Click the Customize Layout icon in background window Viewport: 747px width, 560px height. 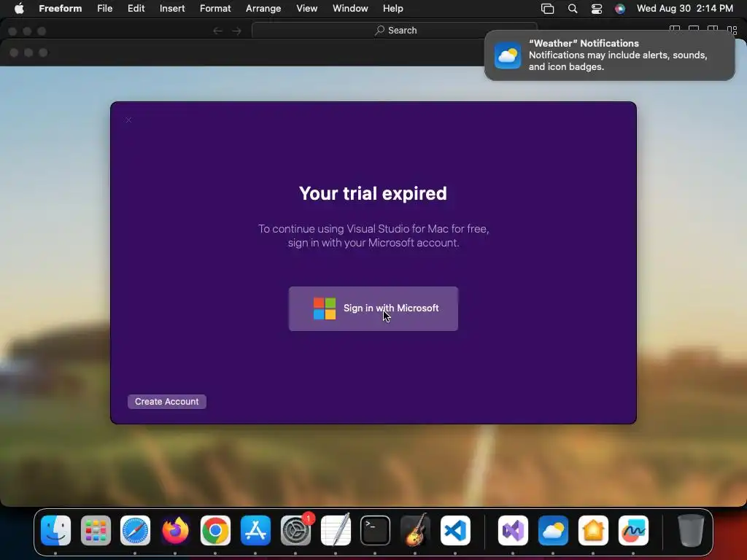(732, 29)
